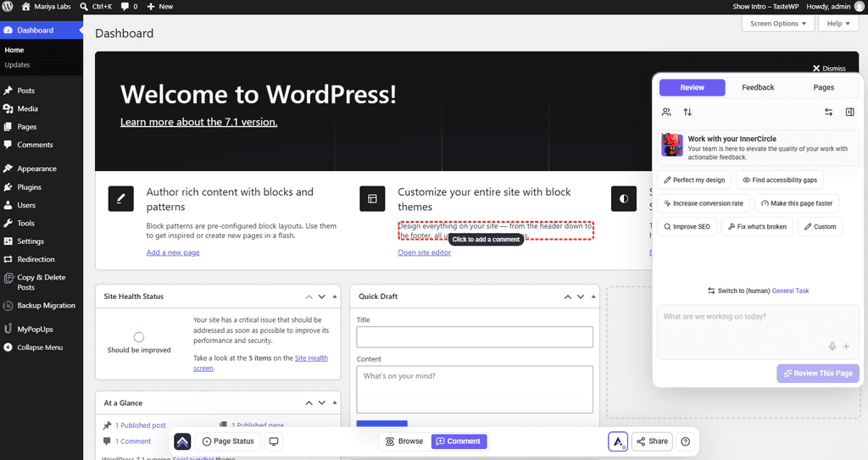This screenshot has width=868, height=460.
Task: Move Quick Draft widget down
Action: tap(580, 297)
